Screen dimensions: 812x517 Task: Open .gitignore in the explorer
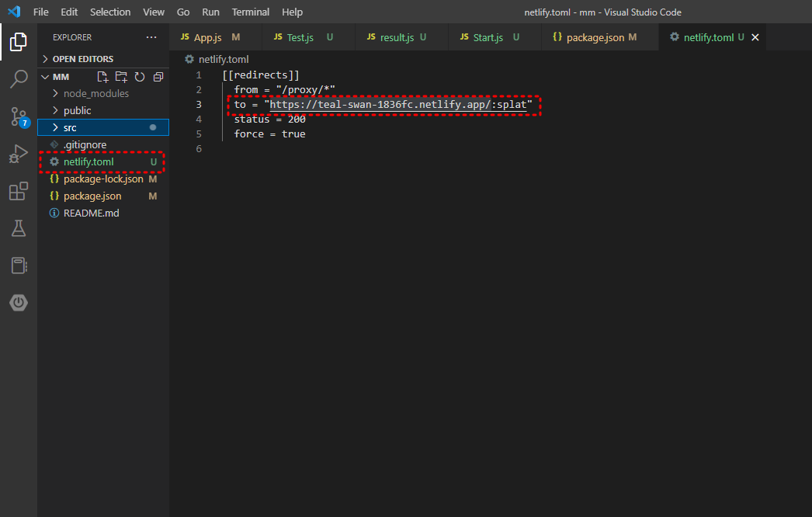pos(103,144)
